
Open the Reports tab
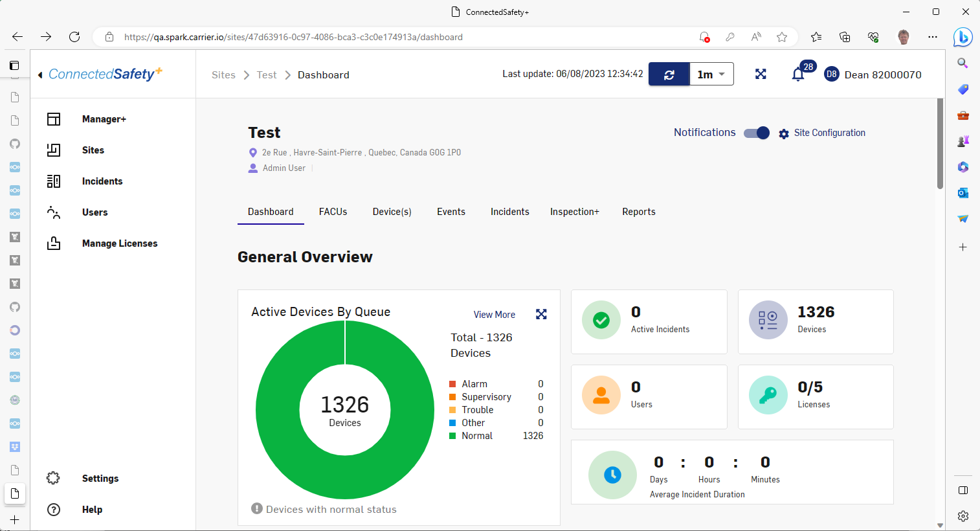tap(639, 212)
